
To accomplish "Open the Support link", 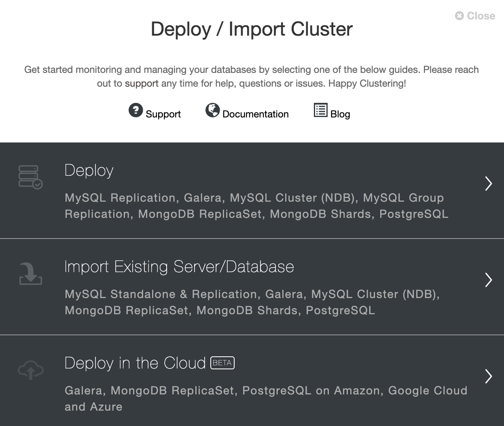I will click(163, 114).
